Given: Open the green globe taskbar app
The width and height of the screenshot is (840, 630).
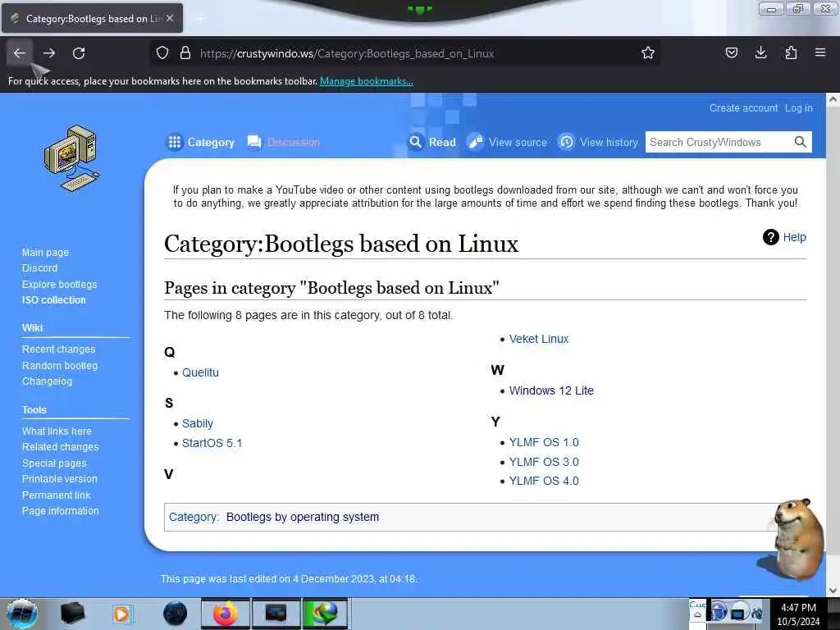Looking at the screenshot, I should [325, 614].
